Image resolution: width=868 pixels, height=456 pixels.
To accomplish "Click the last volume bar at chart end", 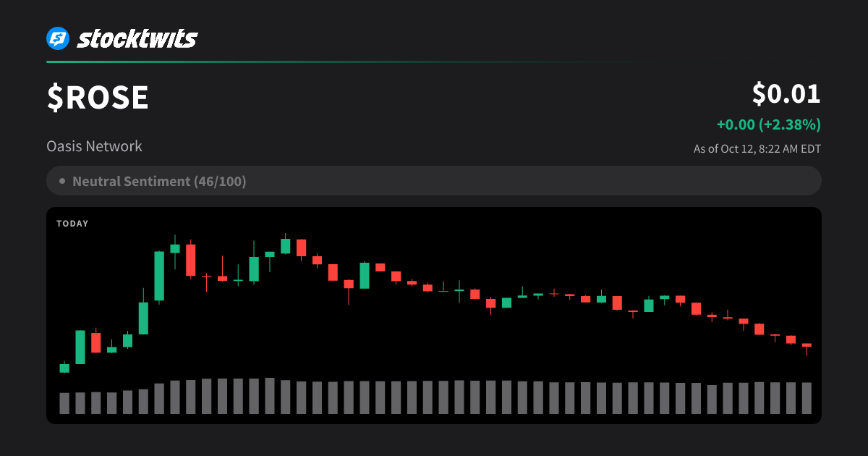I will coord(807,398).
